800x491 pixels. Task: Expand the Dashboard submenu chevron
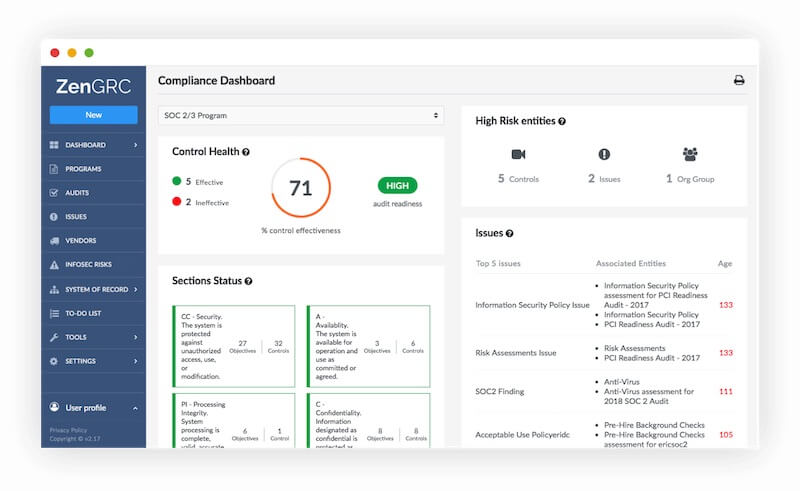pyautogui.click(x=135, y=145)
